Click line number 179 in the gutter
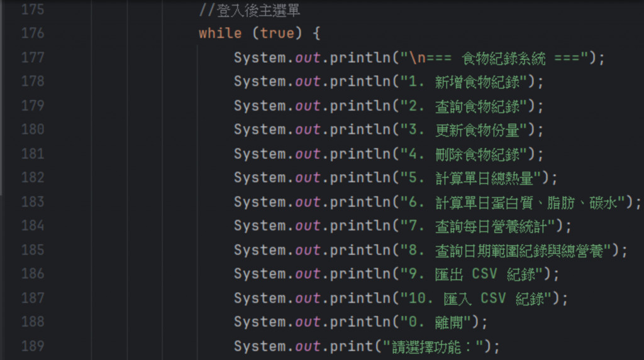This screenshot has height=360, width=644. (x=33, y=106)
